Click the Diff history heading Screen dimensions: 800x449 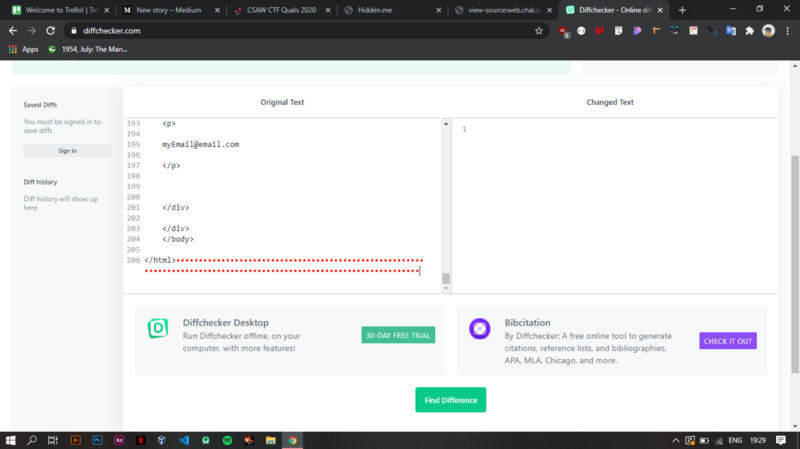(x=40, y=182)
